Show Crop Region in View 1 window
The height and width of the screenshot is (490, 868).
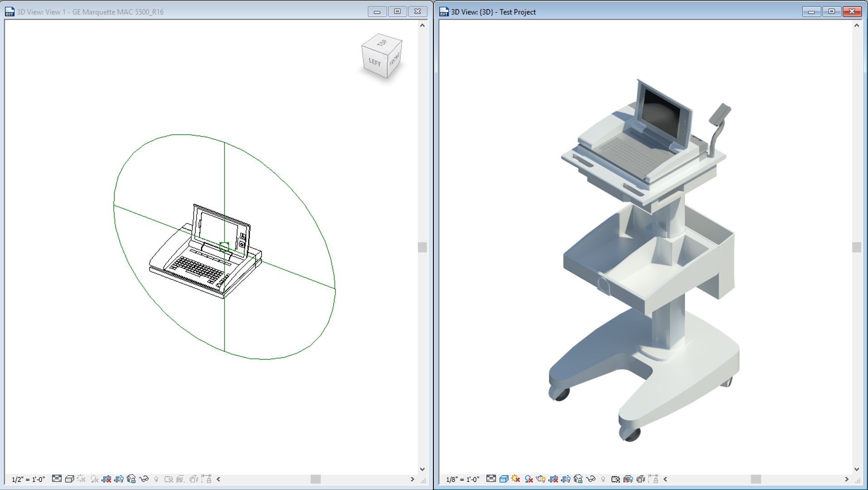coord(119,479)
